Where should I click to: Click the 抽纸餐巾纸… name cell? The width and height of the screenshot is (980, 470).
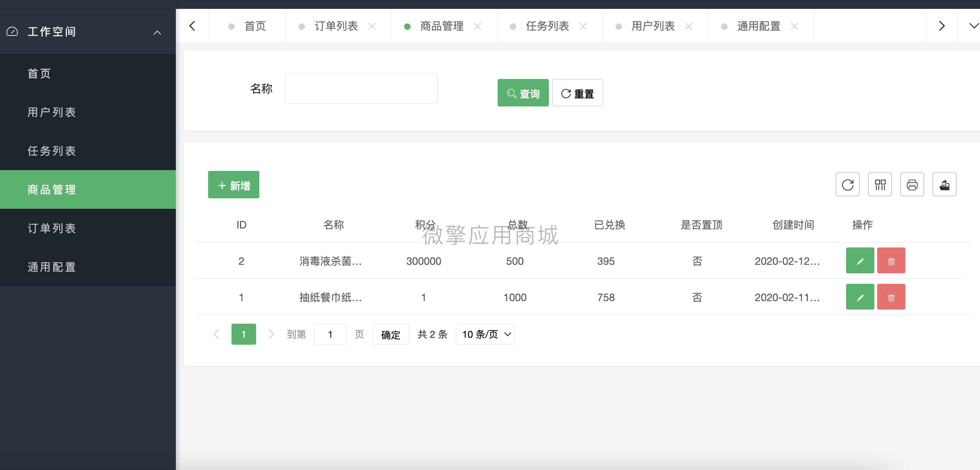[331, 297]
